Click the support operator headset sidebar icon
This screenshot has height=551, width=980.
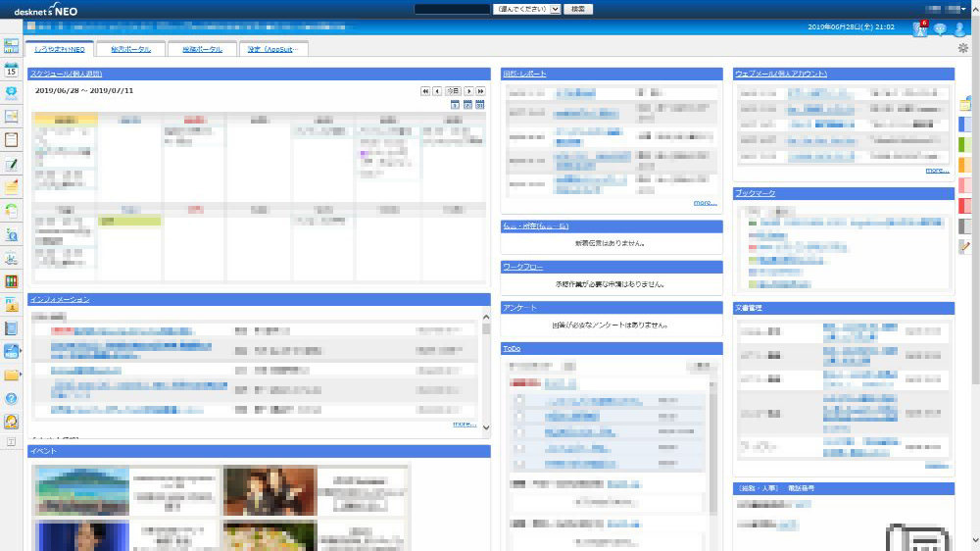[12, 422]
